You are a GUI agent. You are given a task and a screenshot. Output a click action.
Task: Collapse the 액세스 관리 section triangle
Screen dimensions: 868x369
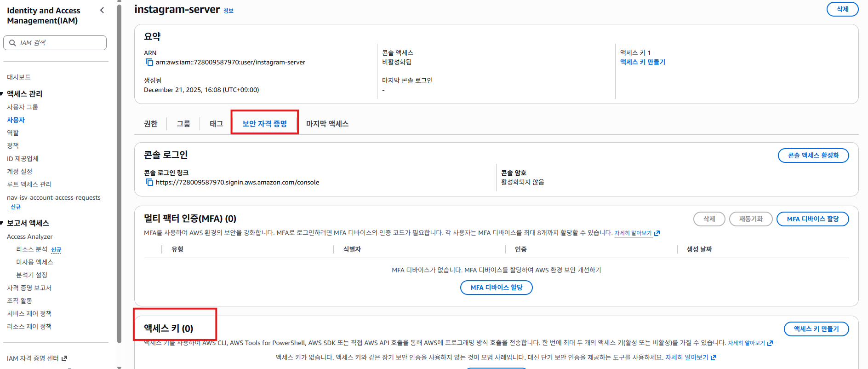click(2, 94)
